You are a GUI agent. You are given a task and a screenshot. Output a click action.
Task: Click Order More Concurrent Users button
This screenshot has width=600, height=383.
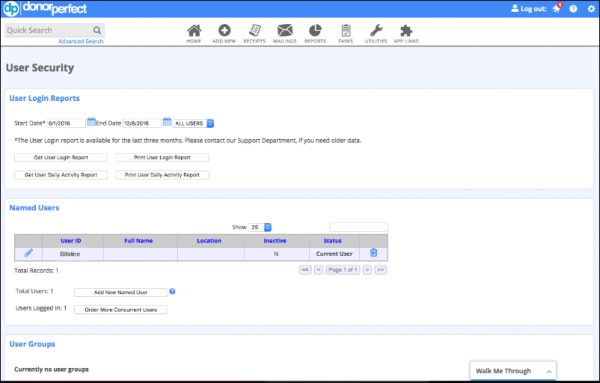[121, 310]
